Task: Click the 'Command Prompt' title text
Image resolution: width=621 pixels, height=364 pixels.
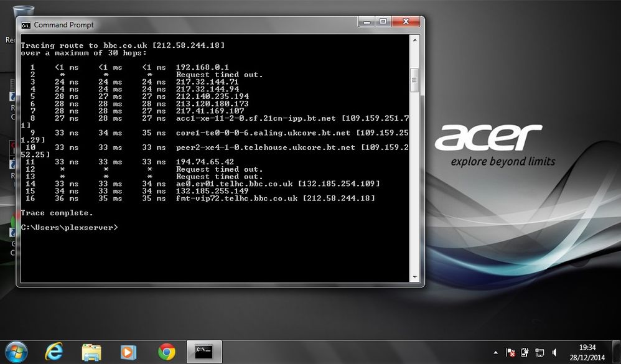Action: [63, 25]
